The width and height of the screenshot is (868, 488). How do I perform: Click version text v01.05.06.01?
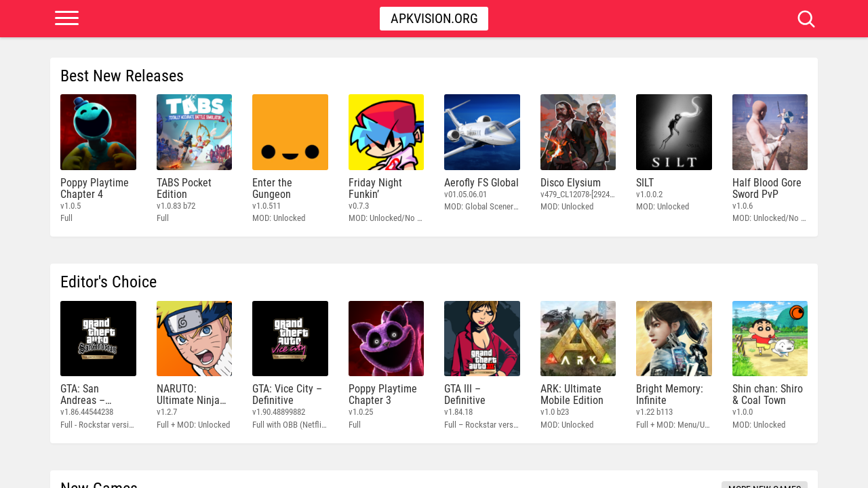465,195
